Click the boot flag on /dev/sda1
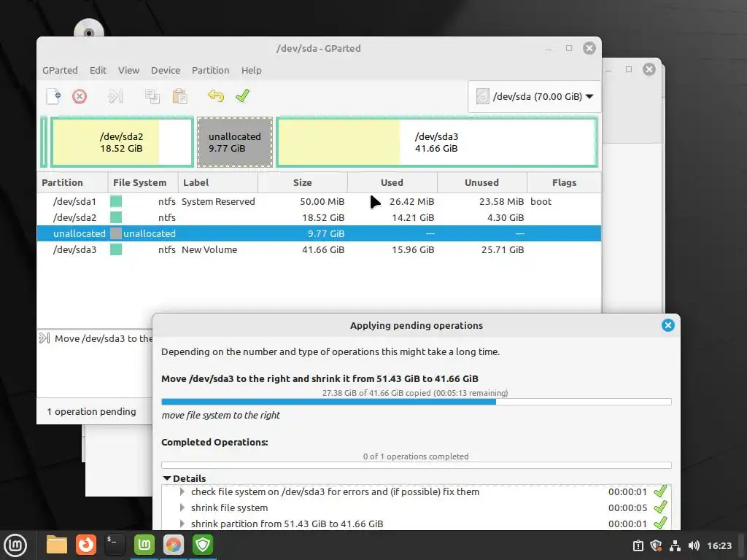747x560 pixels. click(x=541, y=201)
